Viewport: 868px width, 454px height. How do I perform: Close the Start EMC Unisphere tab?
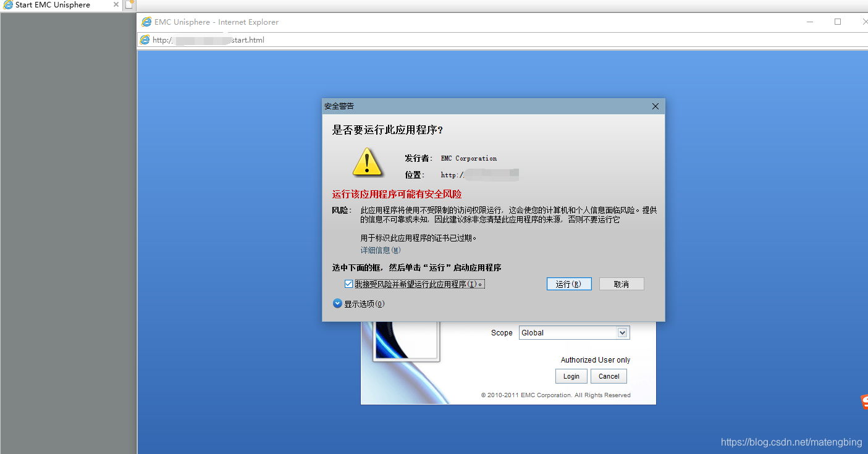click(116, 5)
